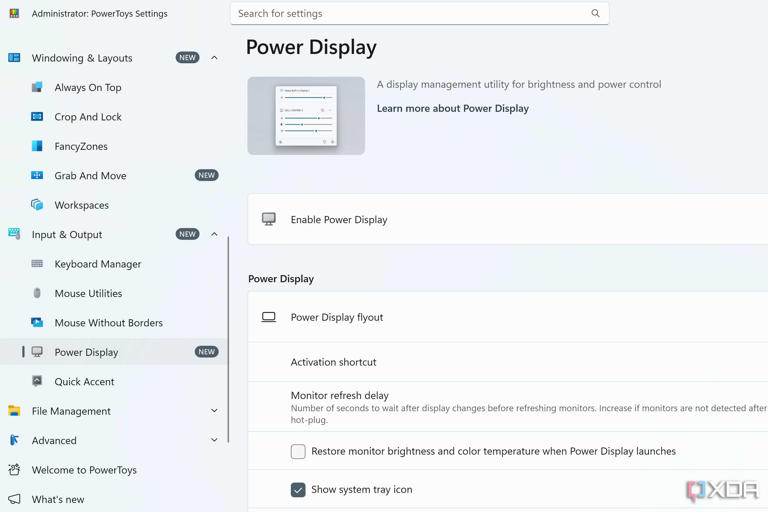The height and width of the screenshot is (512, 768).
Task: Click the Grab And Move icon
Action: (37, 175)
